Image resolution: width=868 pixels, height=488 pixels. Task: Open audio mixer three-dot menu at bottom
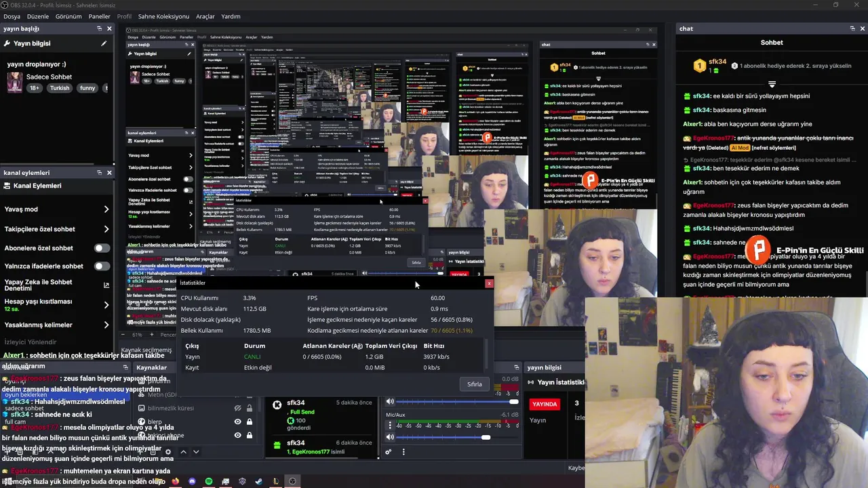tap(403, 452)
